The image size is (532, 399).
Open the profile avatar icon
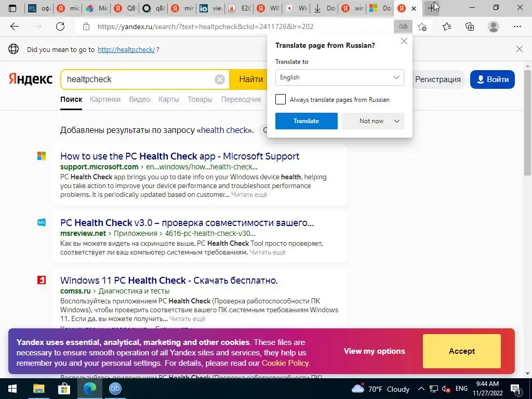(x=494, y=26)
